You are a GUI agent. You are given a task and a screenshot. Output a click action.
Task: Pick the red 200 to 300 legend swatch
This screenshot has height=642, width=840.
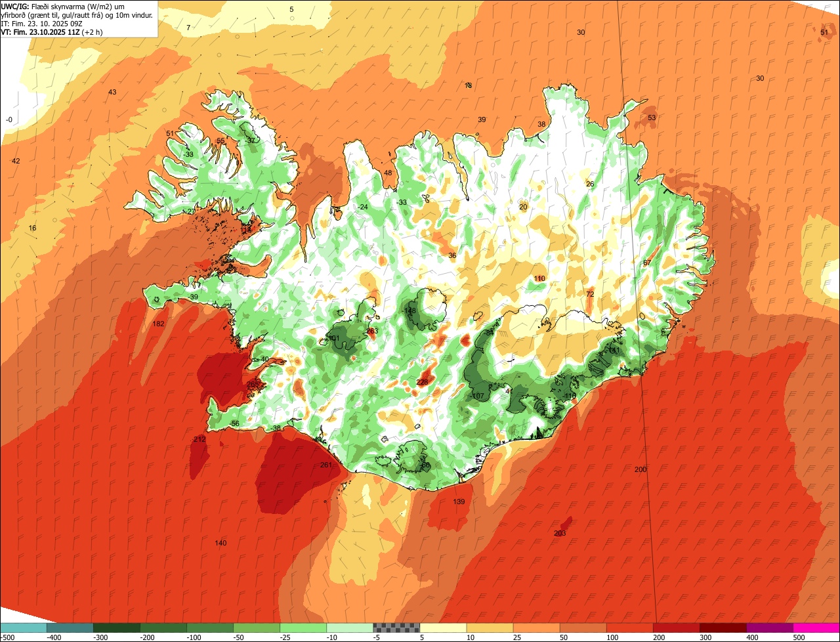(675, 628)
